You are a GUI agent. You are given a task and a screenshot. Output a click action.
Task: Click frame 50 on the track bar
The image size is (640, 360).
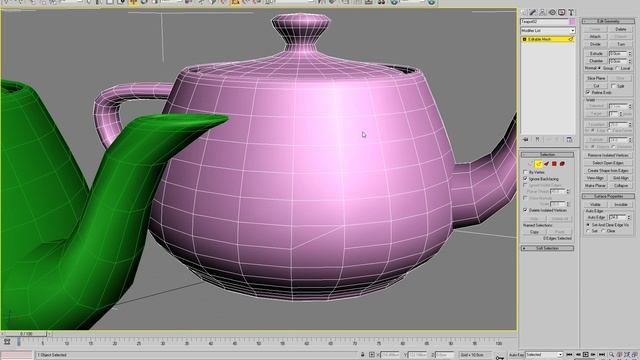point(259,343)
